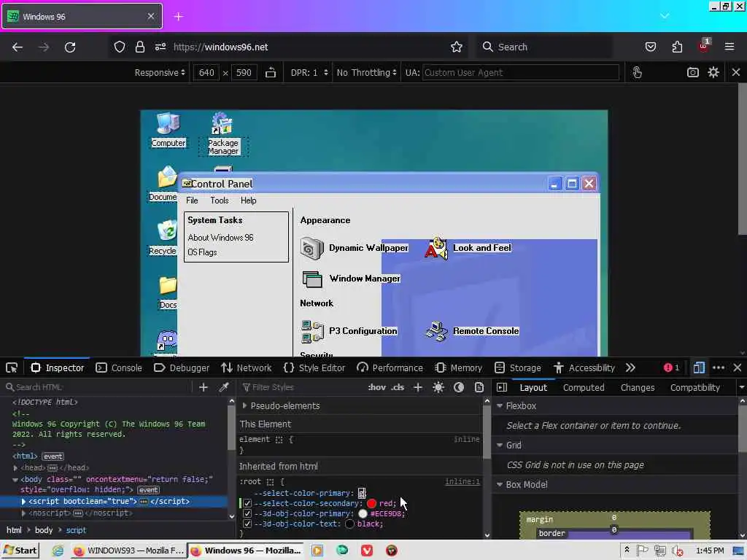This screenshot has height=560, width=747.
Task: Go back with the browser back arrow
Action: 18,47
